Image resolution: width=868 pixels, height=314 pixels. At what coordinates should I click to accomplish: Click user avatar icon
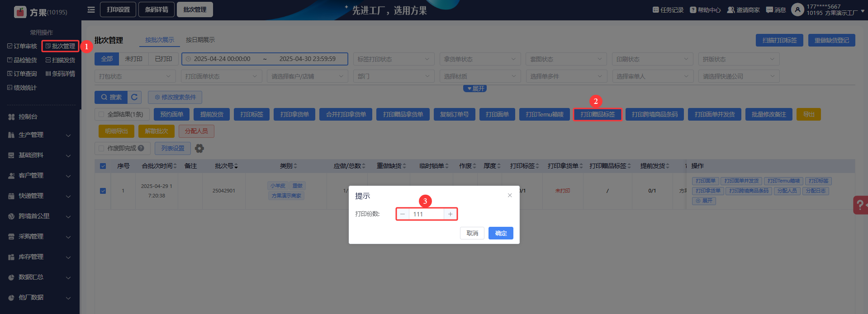[x=797, y=9]
